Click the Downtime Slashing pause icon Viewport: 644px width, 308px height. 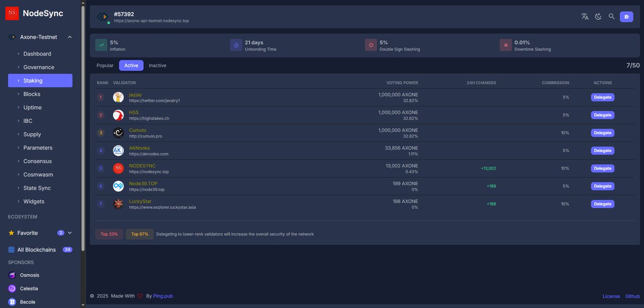point(506,45)
